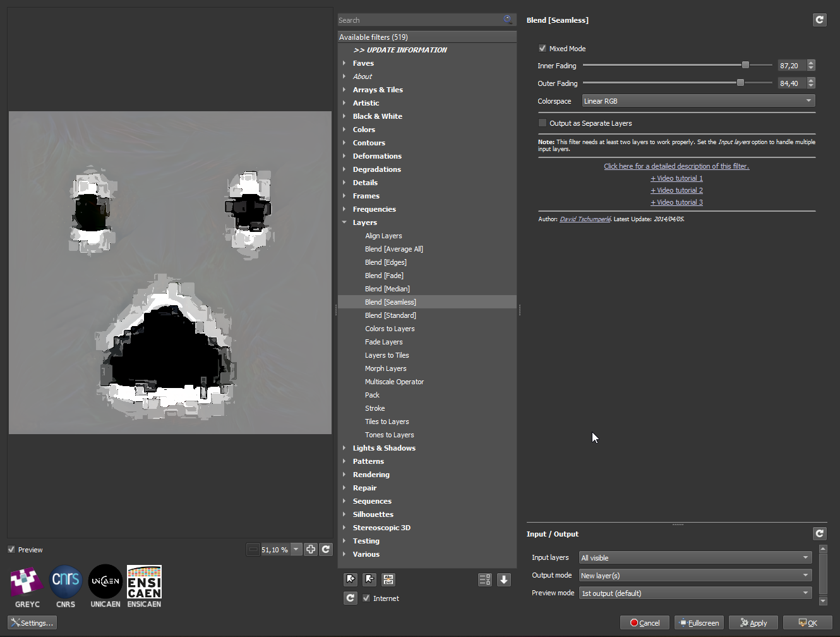Click the GREYC logo

(27, 586)
